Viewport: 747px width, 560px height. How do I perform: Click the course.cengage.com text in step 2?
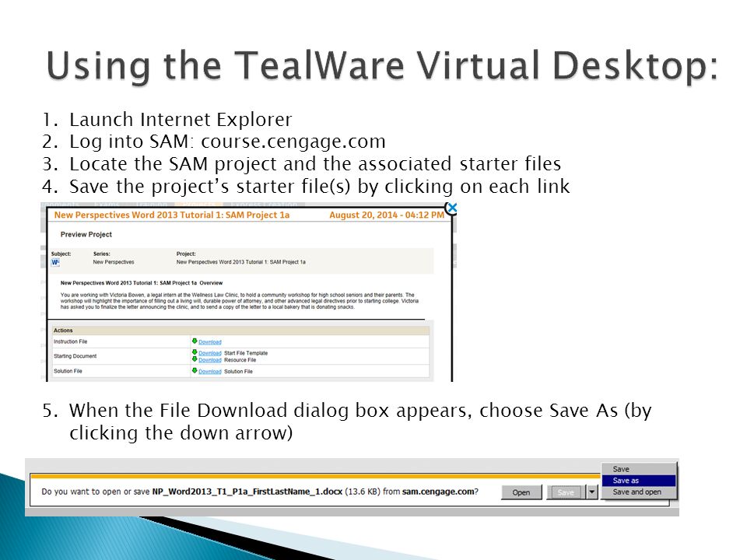[293, 142]
